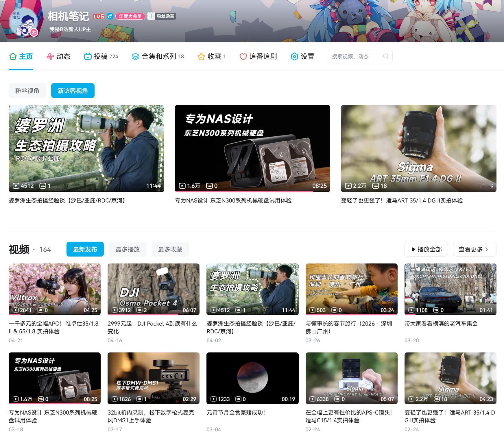Select the 粉丝视角 view toggle
This screenshot has width=504, height=442.
(27, 91)
